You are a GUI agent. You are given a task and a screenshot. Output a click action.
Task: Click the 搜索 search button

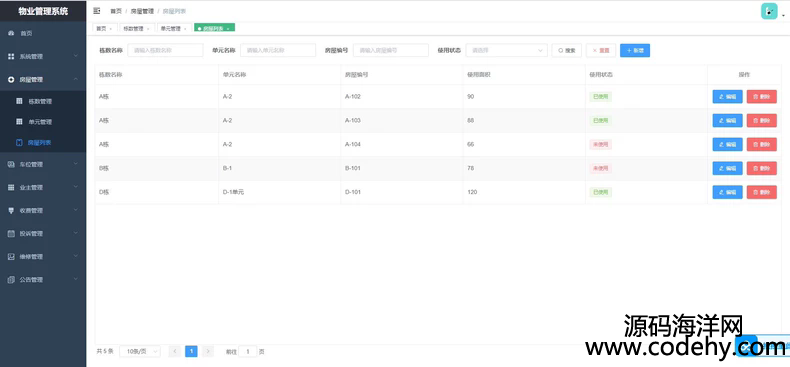point(567,50)
